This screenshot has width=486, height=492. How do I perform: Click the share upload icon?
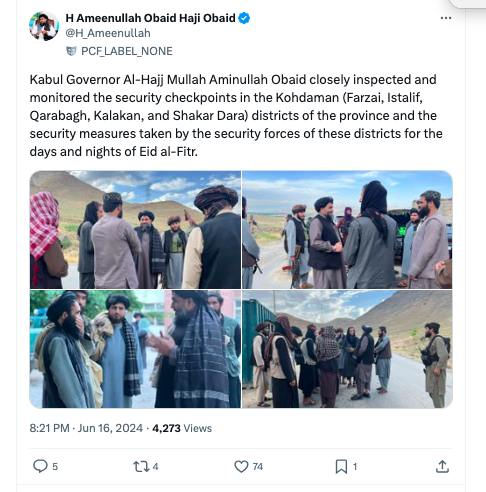442,466
